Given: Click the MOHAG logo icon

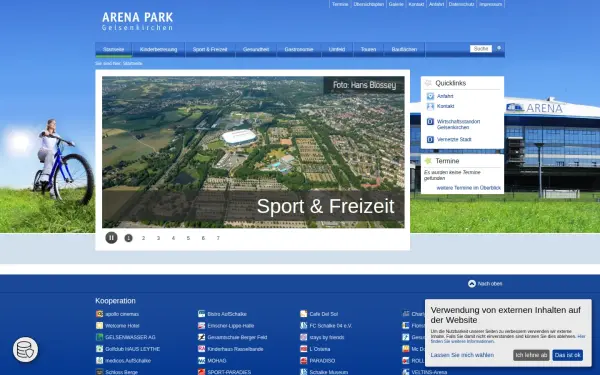Looking at the screenshot, I should coord(202,360).
